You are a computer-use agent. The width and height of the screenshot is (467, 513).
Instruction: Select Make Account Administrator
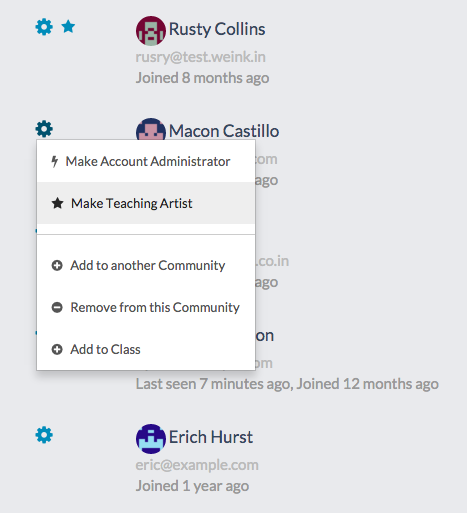click(146, 161)
